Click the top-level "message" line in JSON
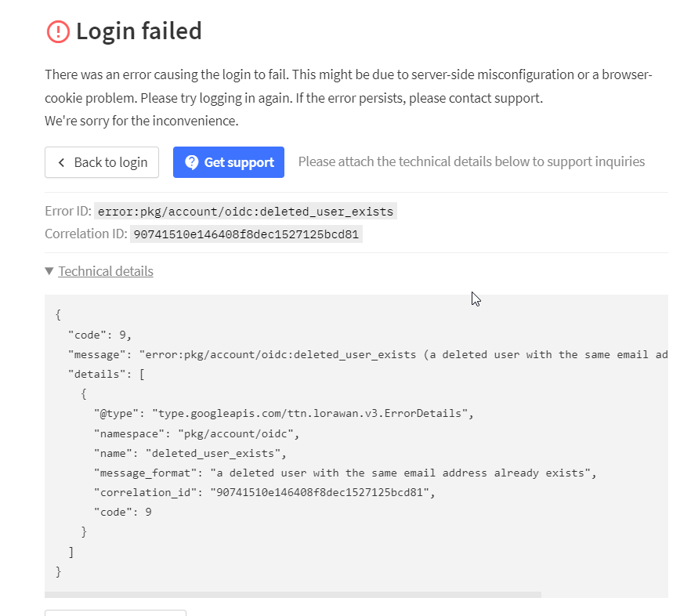Screen dimensions: 691x616 tap(368, 354)
